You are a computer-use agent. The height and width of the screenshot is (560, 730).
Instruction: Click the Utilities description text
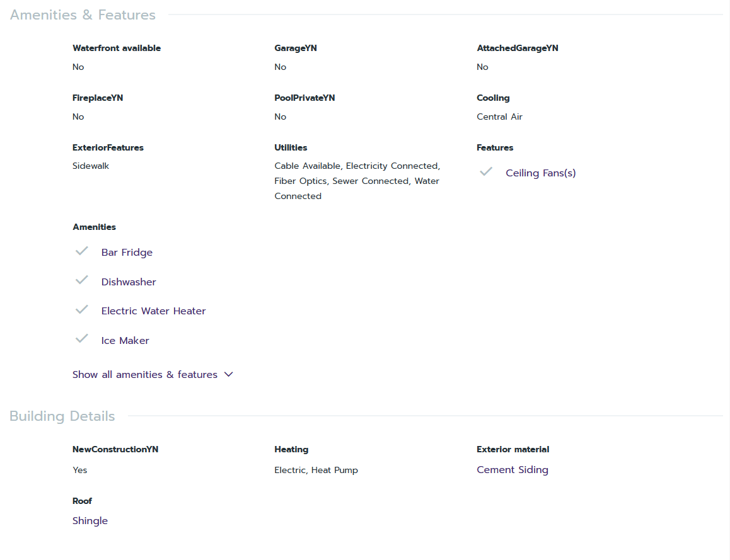tap(357, 181)
